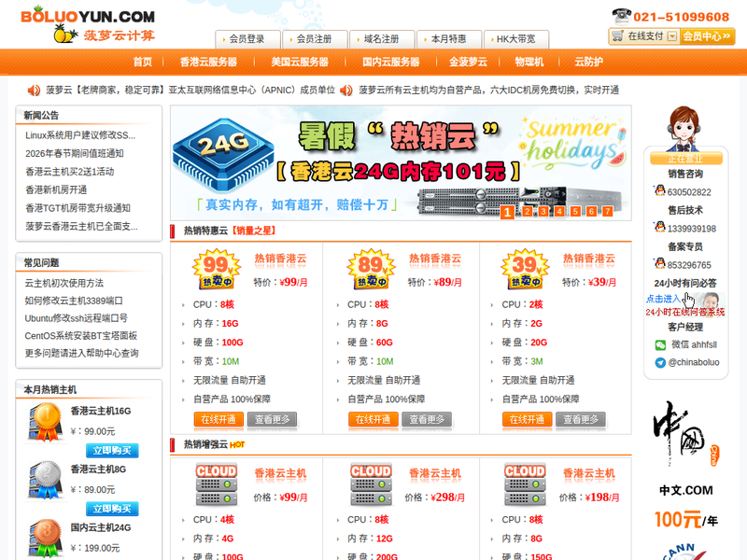
Task: Switch banner to slide 5
Action: coord(575,212)
